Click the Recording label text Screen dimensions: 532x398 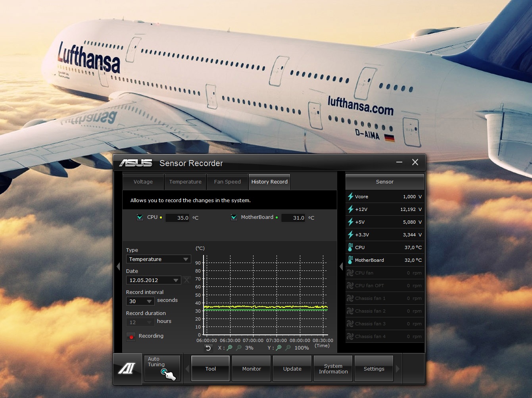point(151,336)
